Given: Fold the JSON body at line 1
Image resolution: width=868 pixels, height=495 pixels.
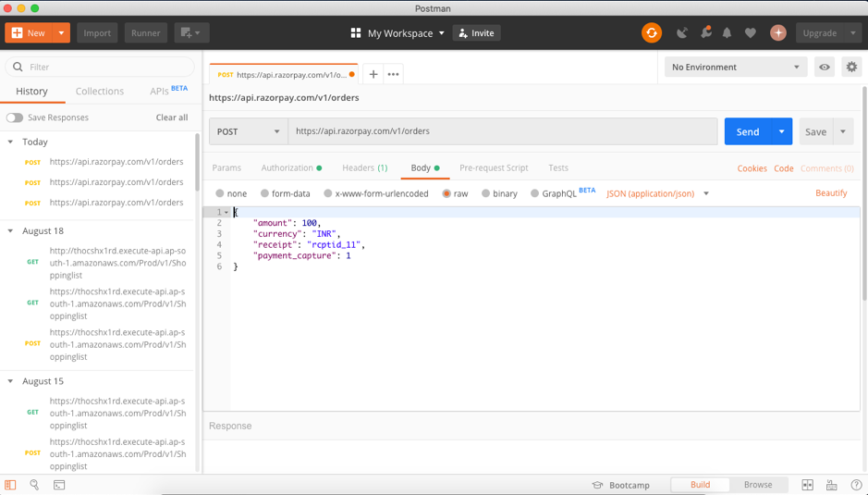Looking at the screenshot, I should [226, 212].
